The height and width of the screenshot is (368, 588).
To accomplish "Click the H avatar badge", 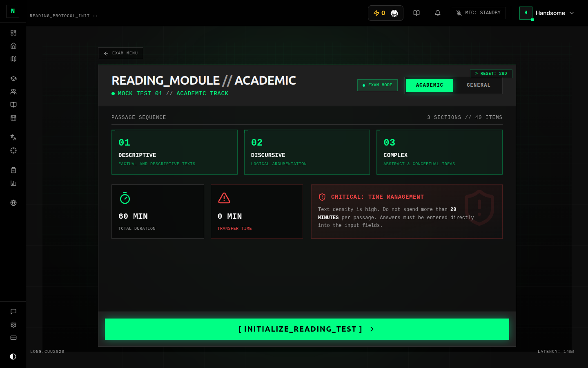I will tap(526, 13).
